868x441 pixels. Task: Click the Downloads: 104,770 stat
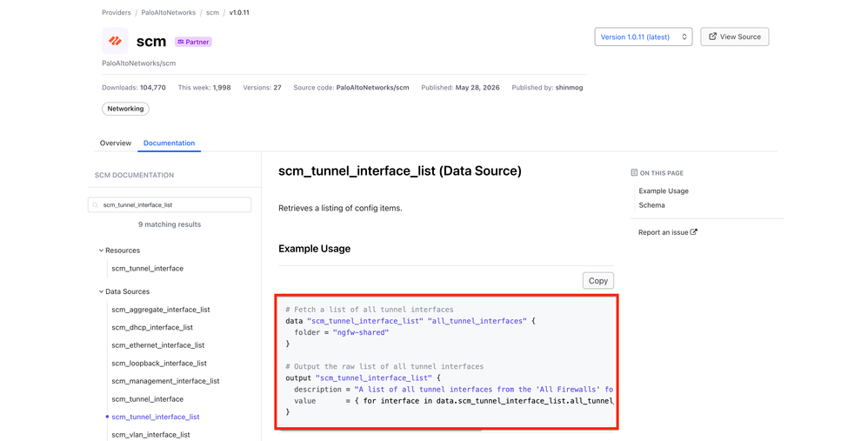tap(133, 88)
